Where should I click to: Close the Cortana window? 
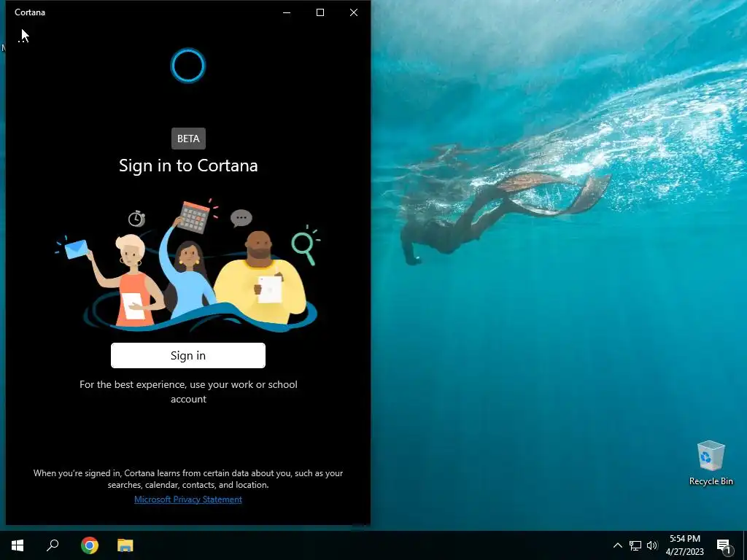[x=354, y=12]
